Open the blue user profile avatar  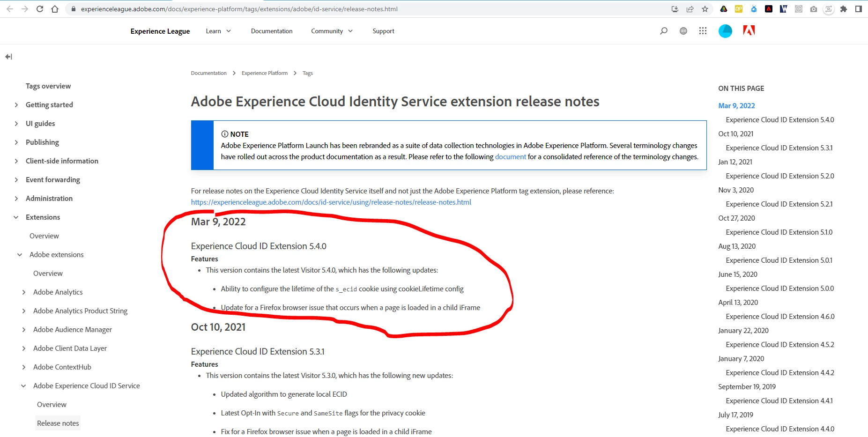pos(725,31)
